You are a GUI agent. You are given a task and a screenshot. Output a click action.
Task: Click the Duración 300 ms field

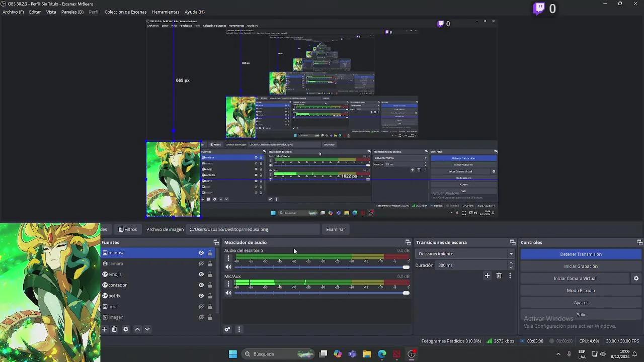click(471, 265)
